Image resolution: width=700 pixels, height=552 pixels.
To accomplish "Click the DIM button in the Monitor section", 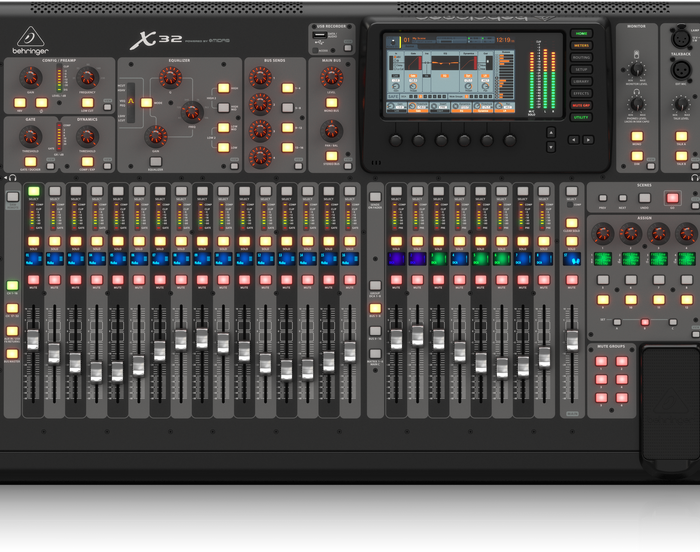I will point(637,156).
